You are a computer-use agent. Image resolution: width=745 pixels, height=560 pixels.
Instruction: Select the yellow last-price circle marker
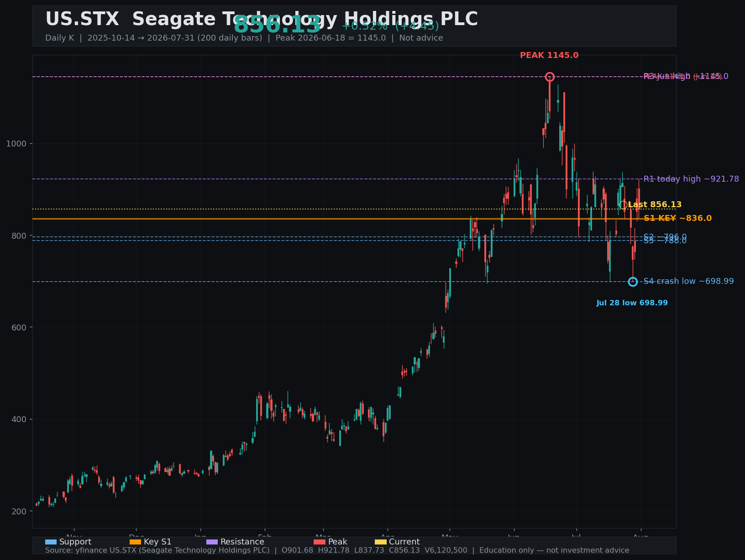pos(623,205)
